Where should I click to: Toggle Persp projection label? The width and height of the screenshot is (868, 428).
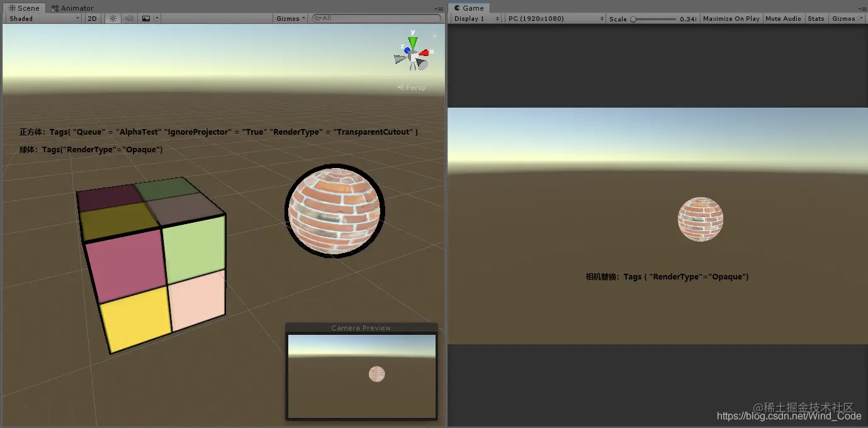tap(412, 87)
